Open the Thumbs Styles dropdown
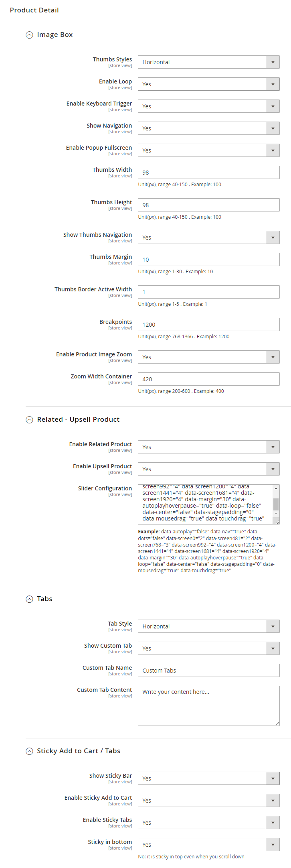This screenshot has height=868, width=291. tap(208, 62)
